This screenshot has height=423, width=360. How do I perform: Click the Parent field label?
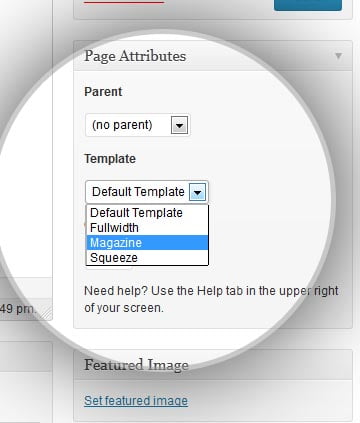click(x=103, y=91)
